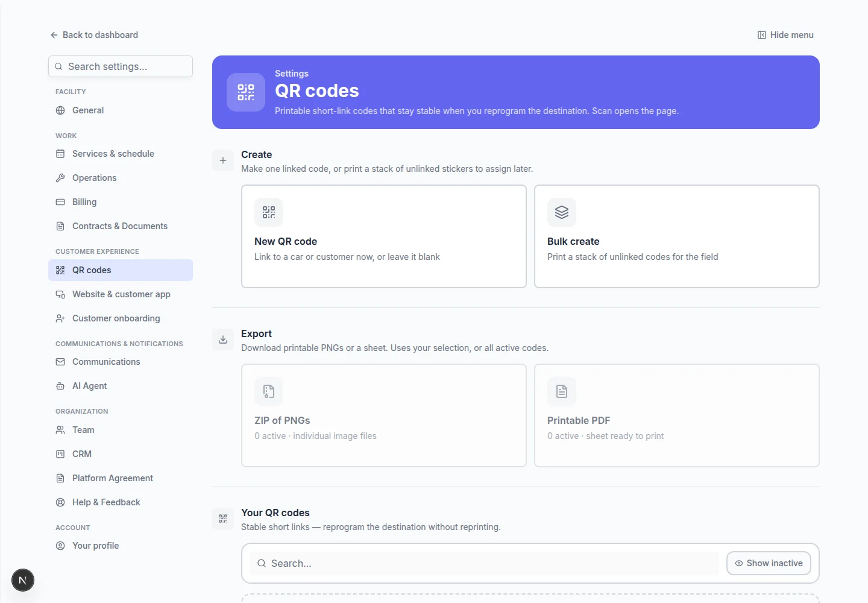The width and height of the screenshot is (868, 603).
Task: Open CRM settings
Action: pos(121,454)
